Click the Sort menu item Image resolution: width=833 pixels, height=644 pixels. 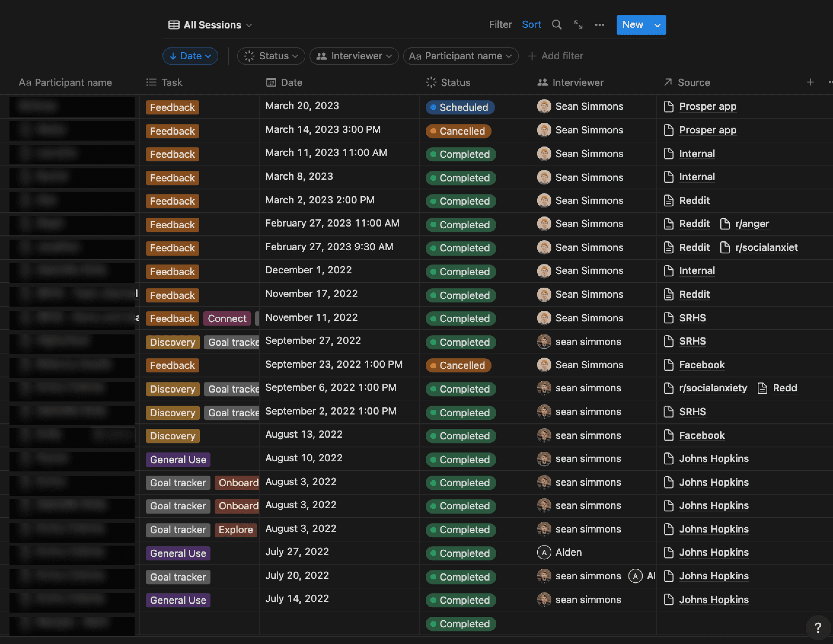(x=531, y=25)
